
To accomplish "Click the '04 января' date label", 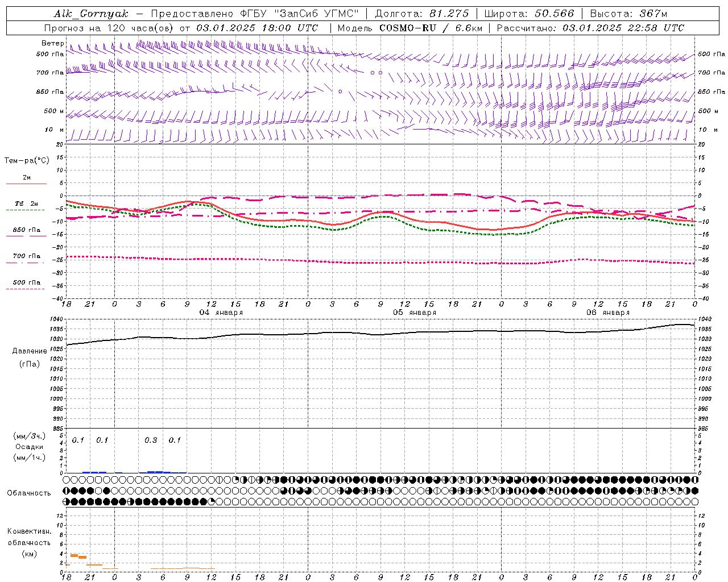I will [x=221, y=313].
